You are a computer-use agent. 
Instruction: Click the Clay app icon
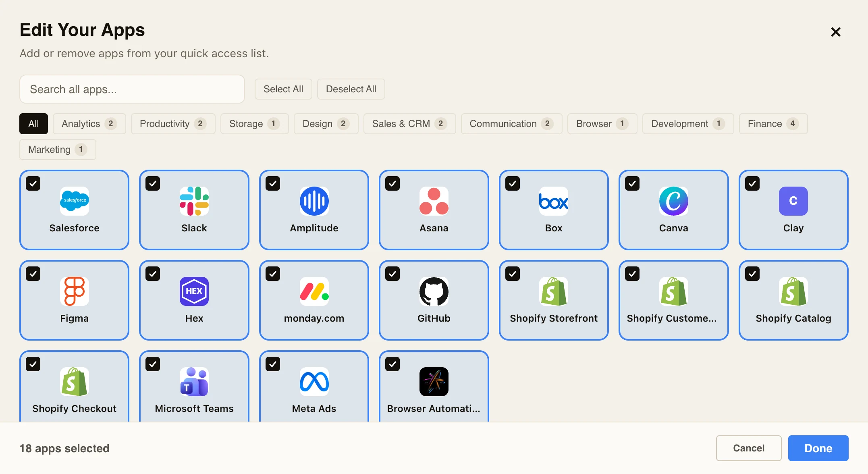click(x=793, y=201)
